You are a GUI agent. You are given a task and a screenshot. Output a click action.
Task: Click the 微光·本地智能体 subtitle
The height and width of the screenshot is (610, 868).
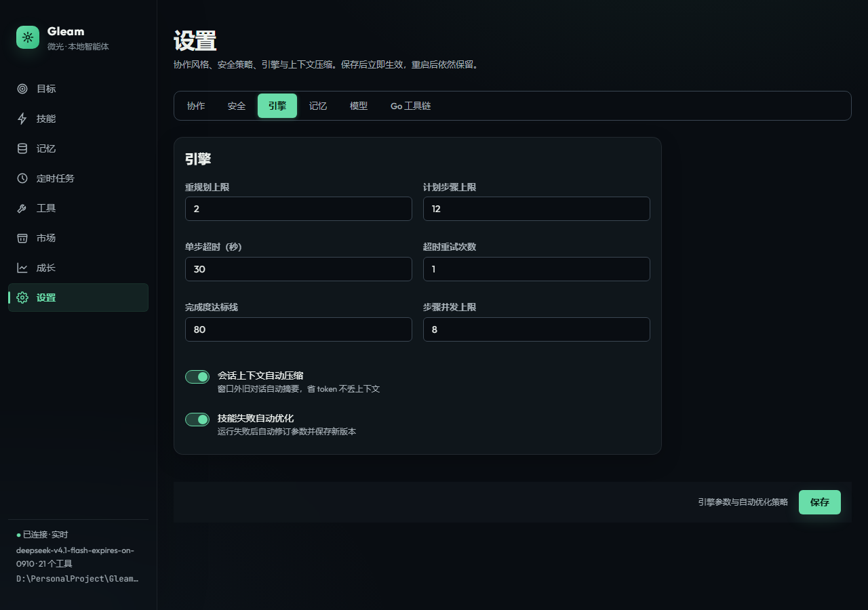78,47
